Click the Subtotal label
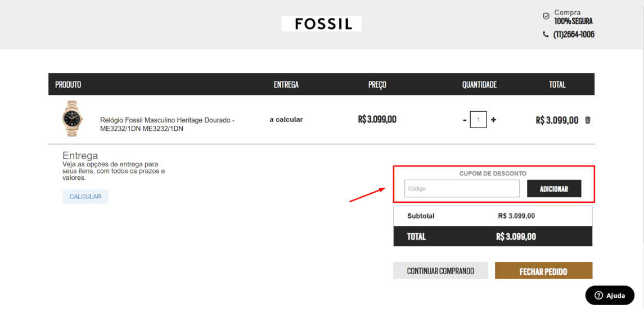Viewport: 644px width, 309px height. click(421, 216)
